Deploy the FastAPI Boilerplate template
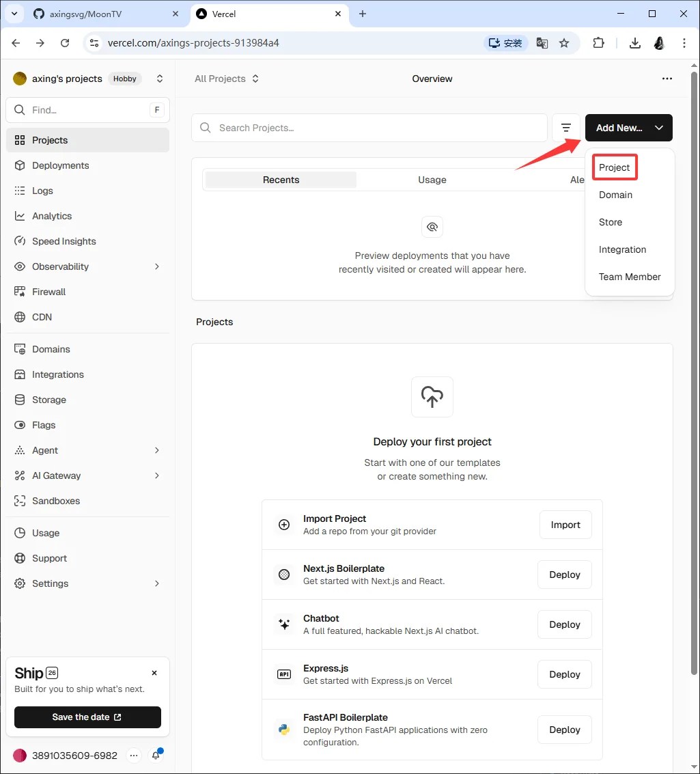This screenshot has width=700, height=774. pyautogui.click(x=564, y=730)
